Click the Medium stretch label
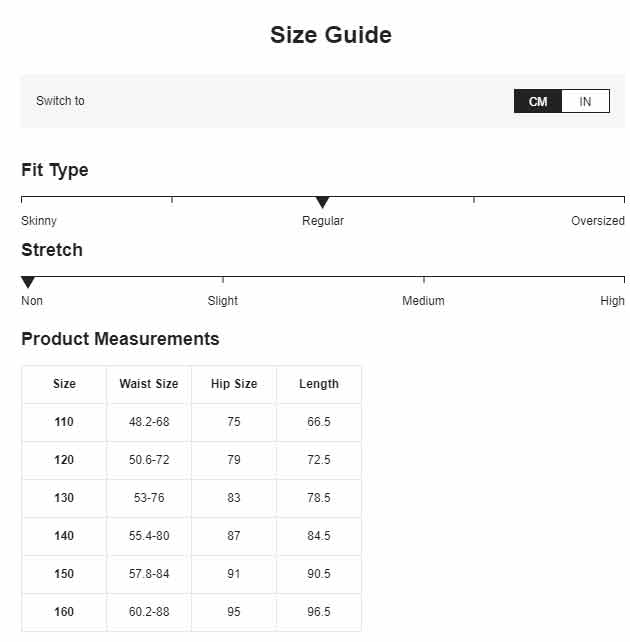 (423, 301)
